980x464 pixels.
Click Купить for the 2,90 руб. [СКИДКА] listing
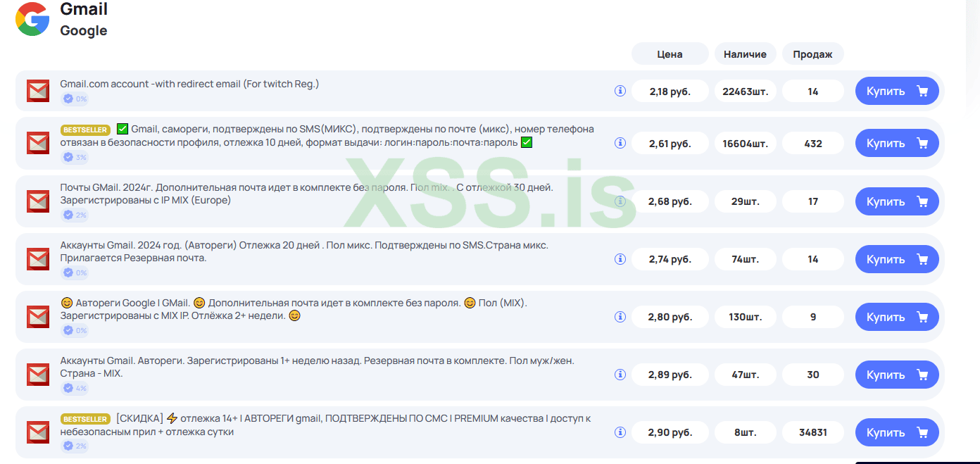tap(897, 432)
